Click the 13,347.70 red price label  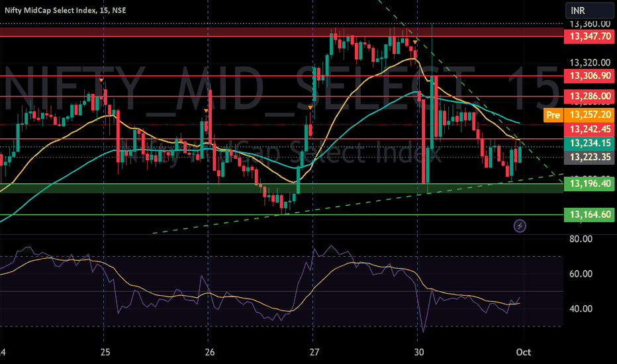(x=589, y=36)
